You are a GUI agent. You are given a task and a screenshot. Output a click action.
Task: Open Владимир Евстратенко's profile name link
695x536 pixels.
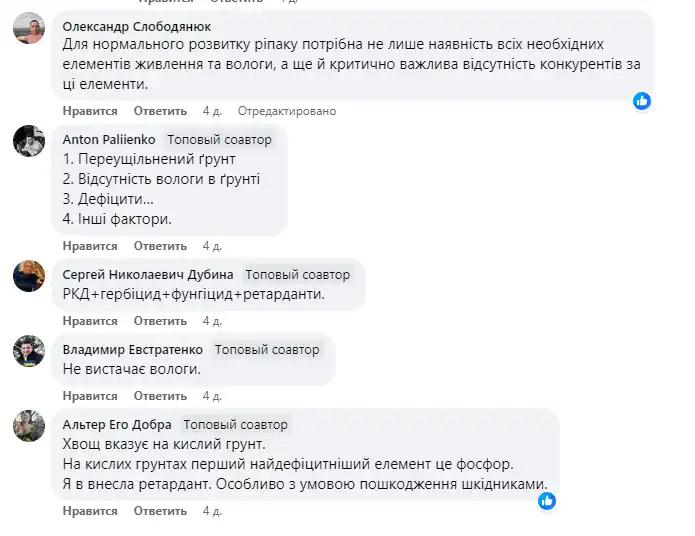pos(133,349)
